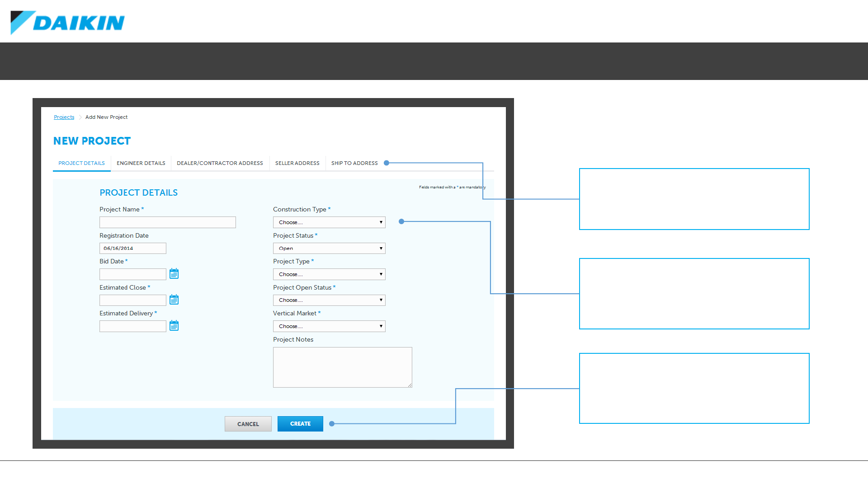Open the Estimated Delivery calendar icon
Viewport: 868px width, 488px height.
174,326
